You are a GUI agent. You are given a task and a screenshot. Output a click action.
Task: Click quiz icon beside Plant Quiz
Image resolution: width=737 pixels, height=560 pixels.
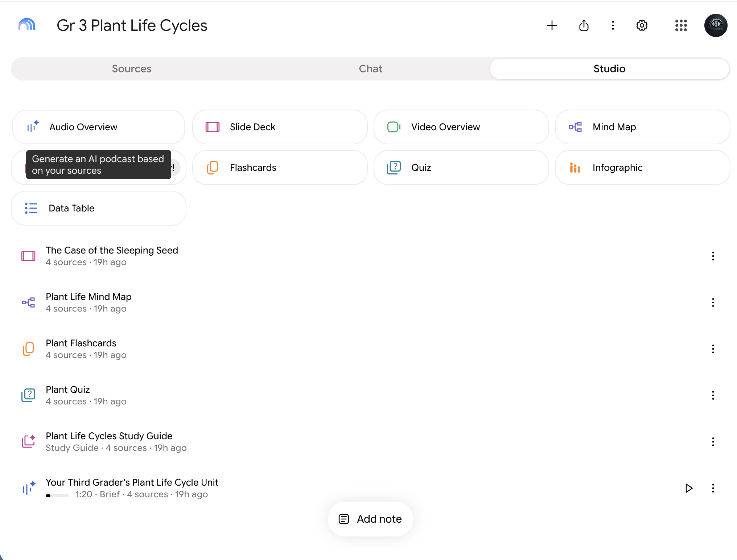[28, 395]
